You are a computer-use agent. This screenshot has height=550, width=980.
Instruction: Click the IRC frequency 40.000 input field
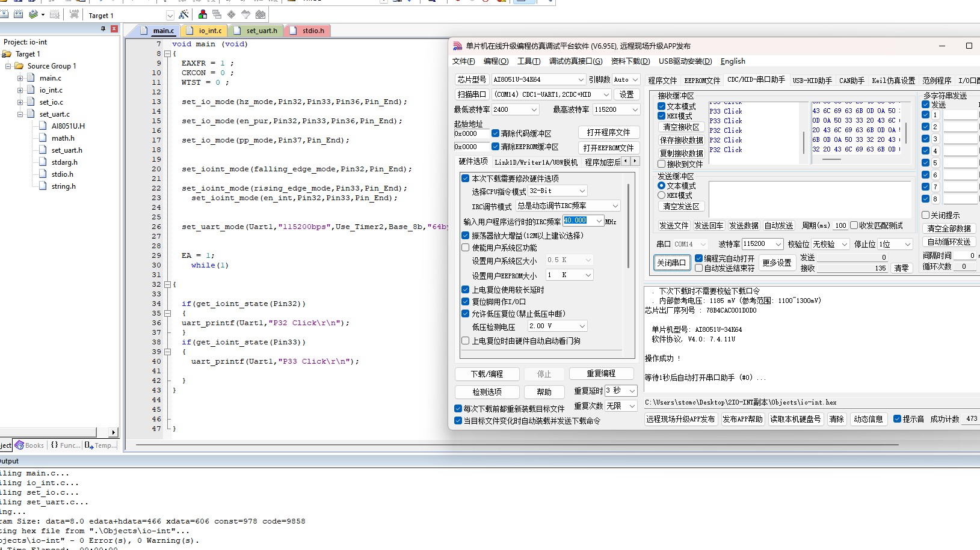[579, 221]
